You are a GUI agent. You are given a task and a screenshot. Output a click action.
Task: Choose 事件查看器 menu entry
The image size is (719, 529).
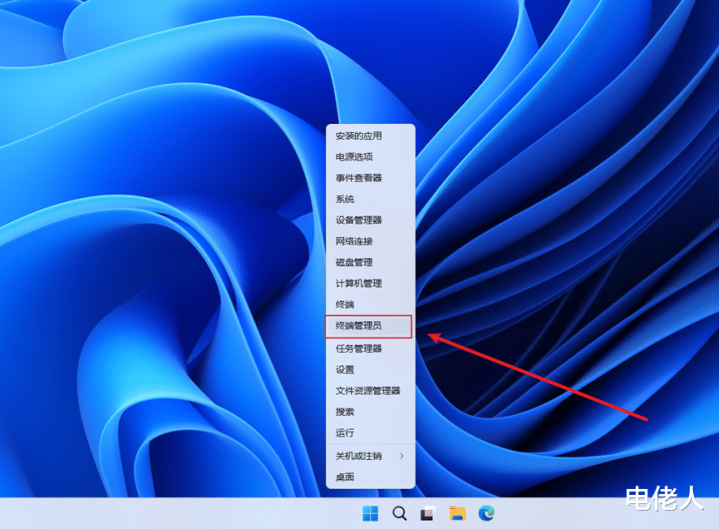(x=371, y=178)
